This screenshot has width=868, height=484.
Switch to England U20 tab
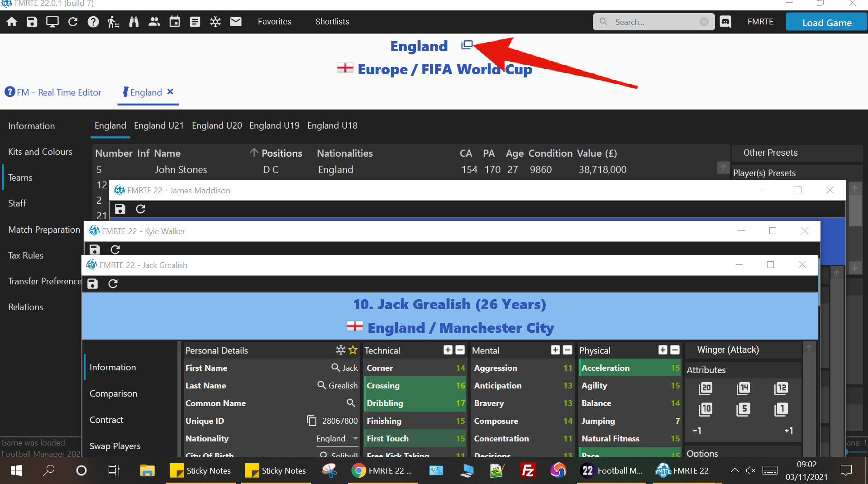[217, 125]
